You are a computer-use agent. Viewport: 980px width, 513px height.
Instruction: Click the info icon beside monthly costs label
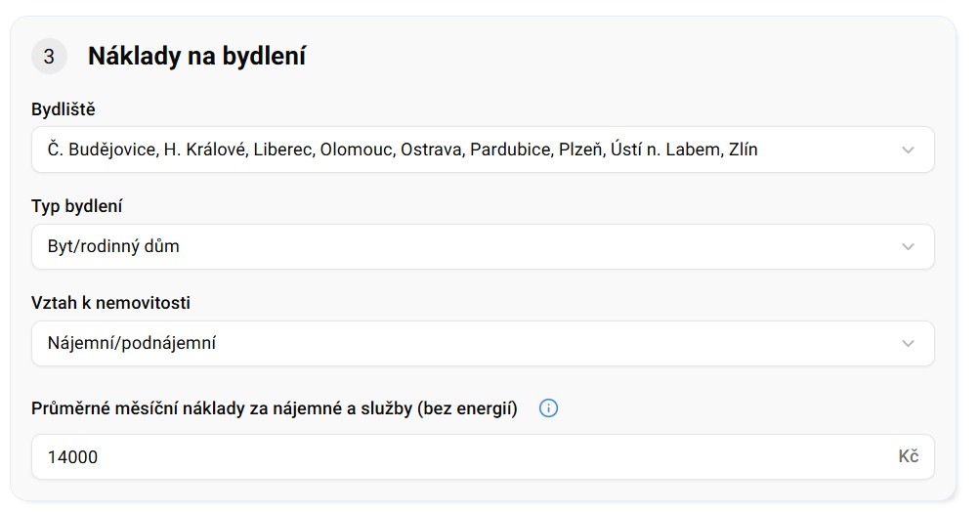pos(548,408)
